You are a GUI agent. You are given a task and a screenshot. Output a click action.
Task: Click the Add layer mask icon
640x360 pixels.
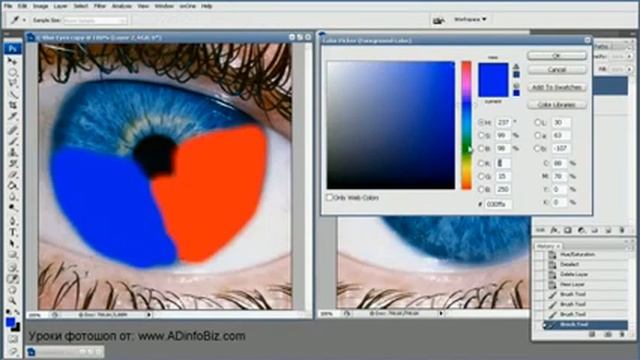pyautogui.click(x=568, y=231)
